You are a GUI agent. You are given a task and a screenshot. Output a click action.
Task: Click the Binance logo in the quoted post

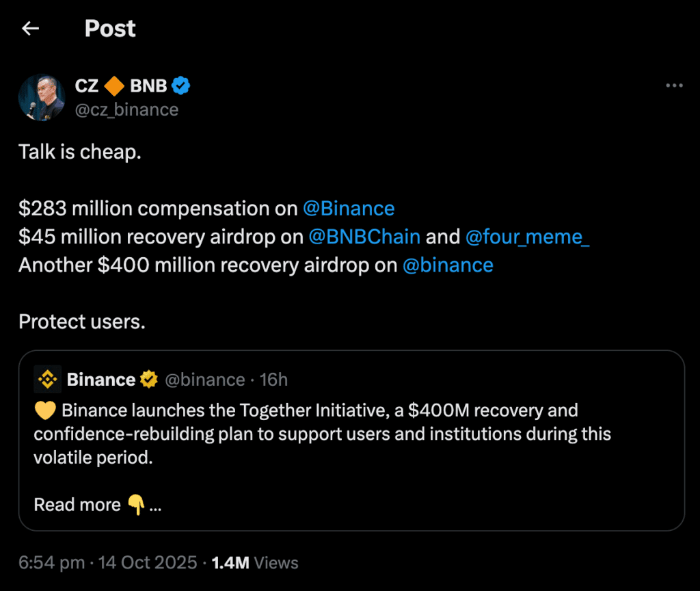pos(47,379)
